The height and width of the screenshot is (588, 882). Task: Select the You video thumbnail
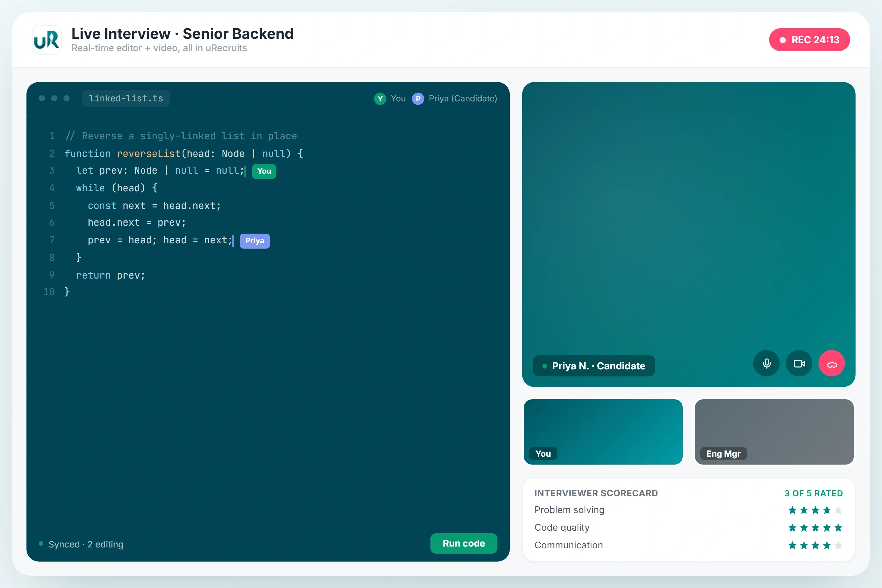coord(603,432)
